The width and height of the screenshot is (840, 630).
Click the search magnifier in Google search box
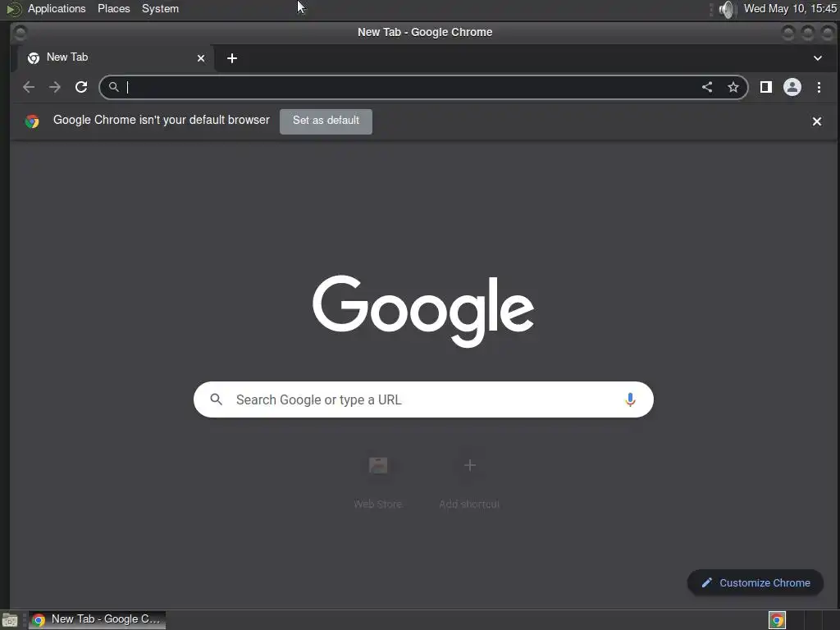[x=216, y=399]
